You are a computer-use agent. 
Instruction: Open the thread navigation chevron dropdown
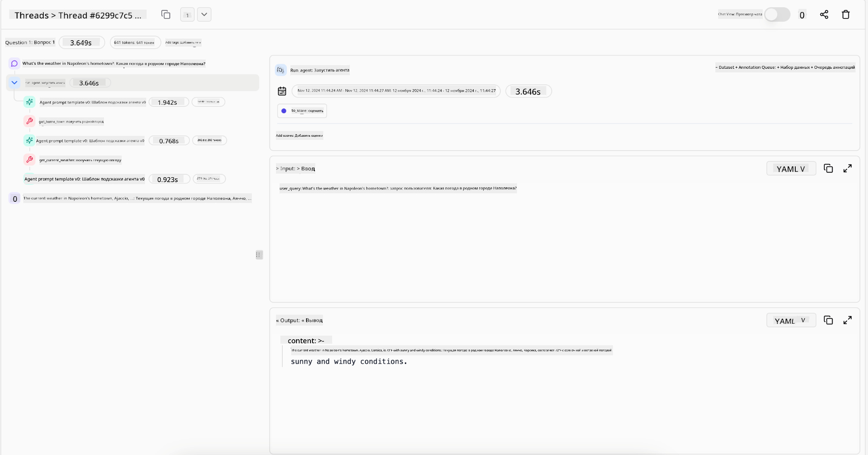click(204, 15)
